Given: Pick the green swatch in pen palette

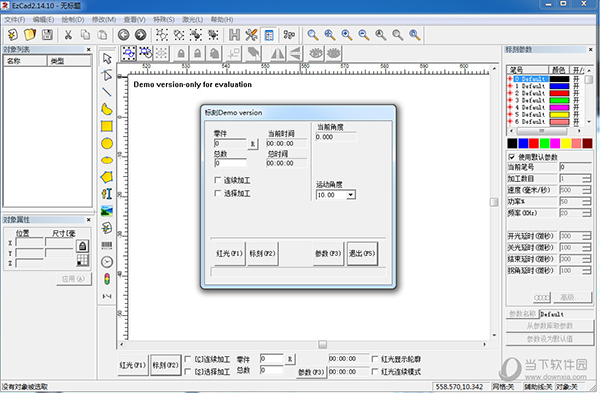Looking at the screenshot, I should click(x=544, y=144).
